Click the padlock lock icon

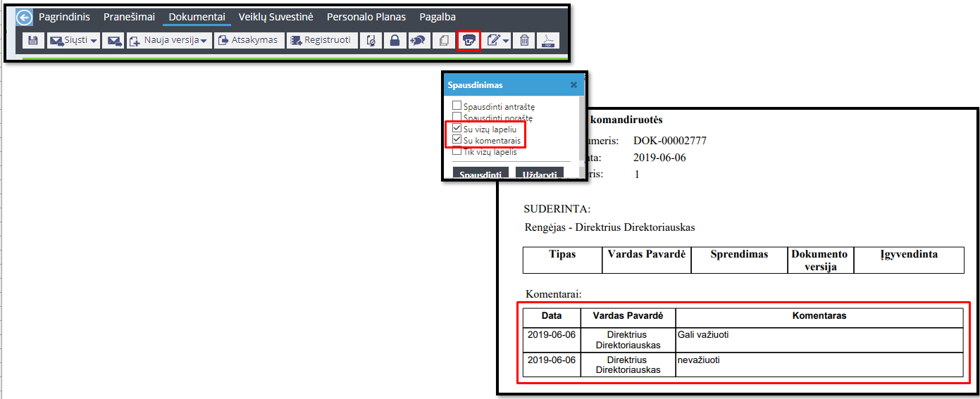click(x=395, y=41)
